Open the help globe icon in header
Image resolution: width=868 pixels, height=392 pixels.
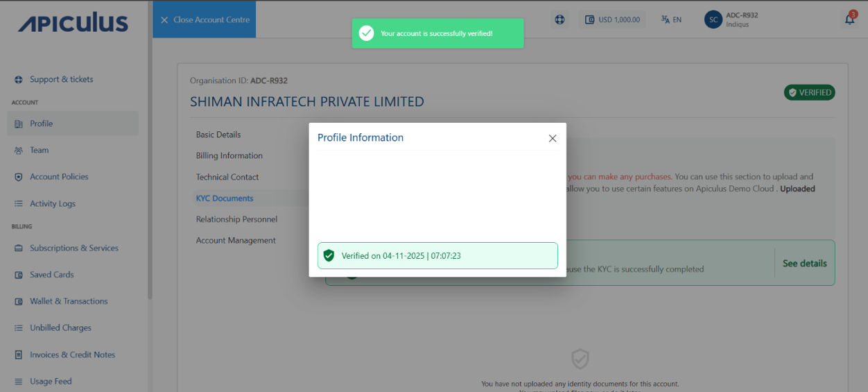(559, 19)
